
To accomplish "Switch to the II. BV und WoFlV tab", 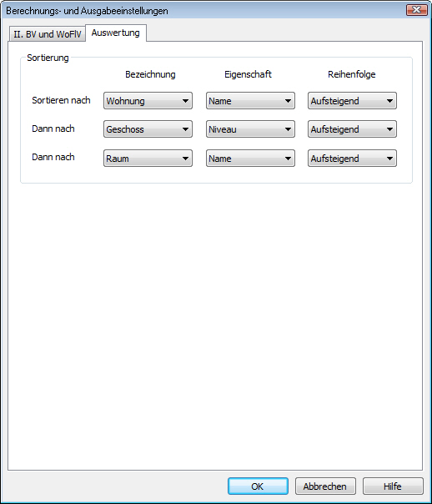I will tap(48, 33).
